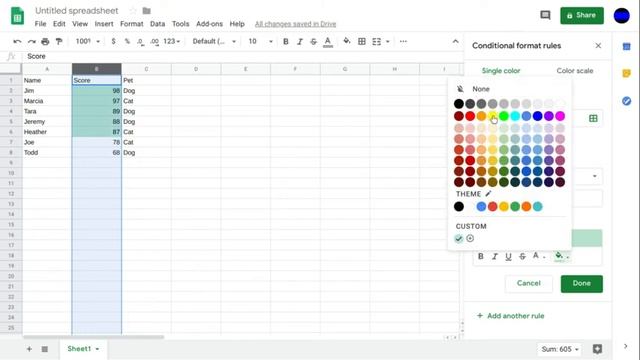Open Calendar in side panel
Viewport: 640px width, 360px height.
tap(627, 47)
